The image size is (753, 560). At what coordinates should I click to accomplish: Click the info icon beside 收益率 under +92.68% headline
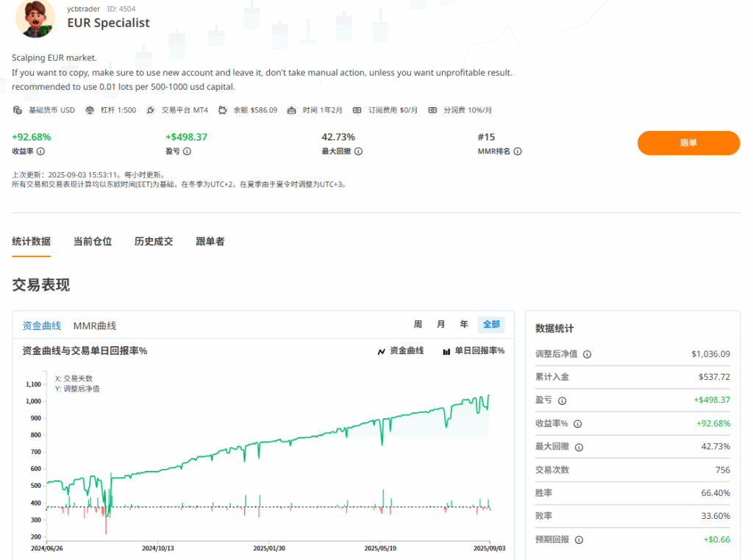click(x=40, y=151)
